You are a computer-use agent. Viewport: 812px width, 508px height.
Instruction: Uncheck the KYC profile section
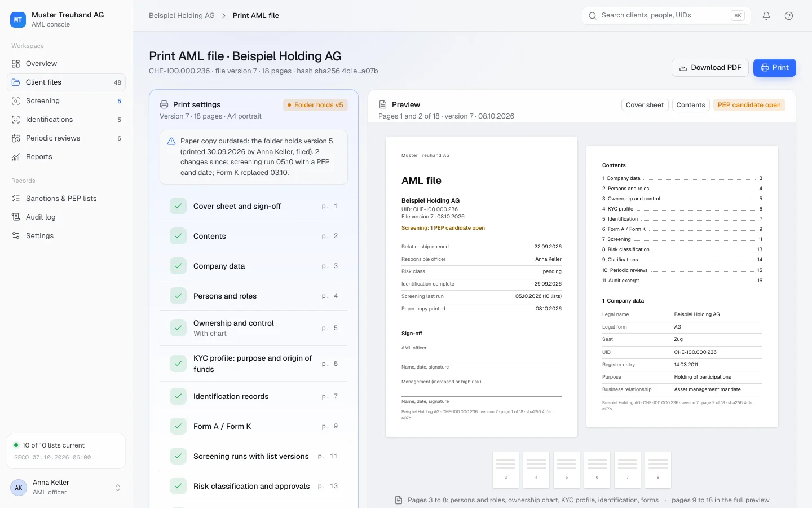click(178, 364)
